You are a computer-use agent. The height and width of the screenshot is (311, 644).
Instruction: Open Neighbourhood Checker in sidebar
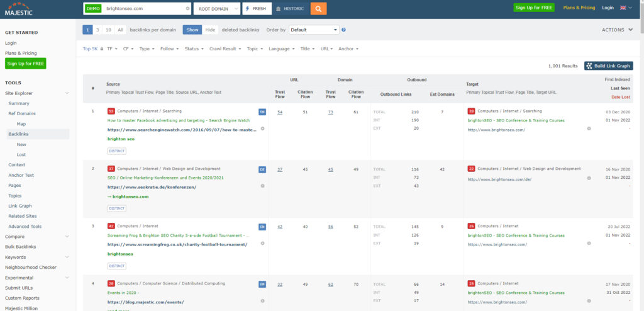pyautogui.click(x=31, y=268)
